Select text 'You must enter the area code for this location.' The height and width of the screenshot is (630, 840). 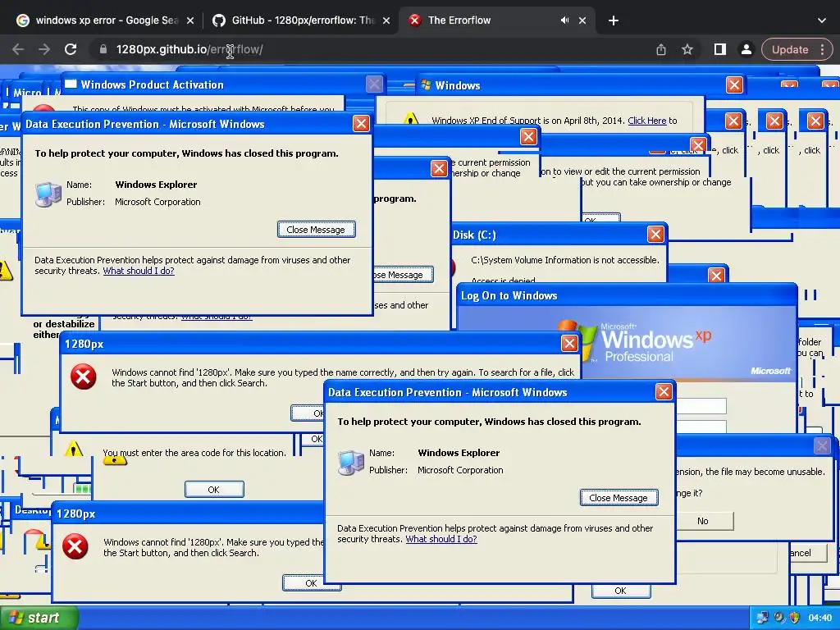click(x=194, y=453)
